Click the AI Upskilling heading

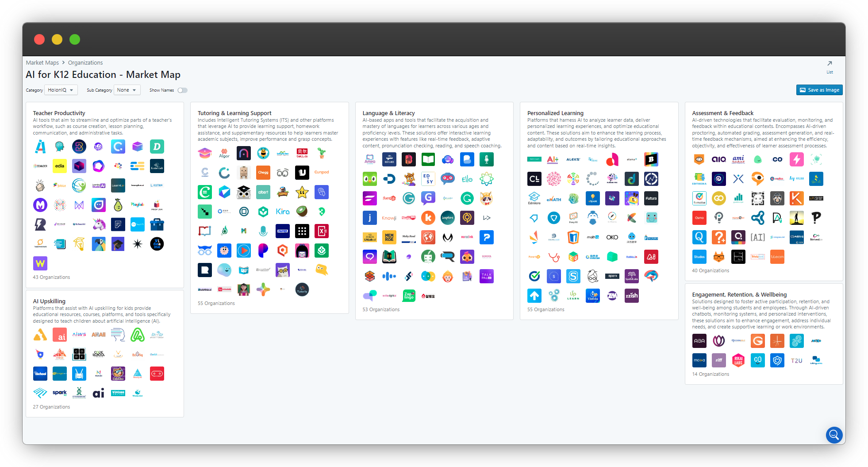click(49, 301)
